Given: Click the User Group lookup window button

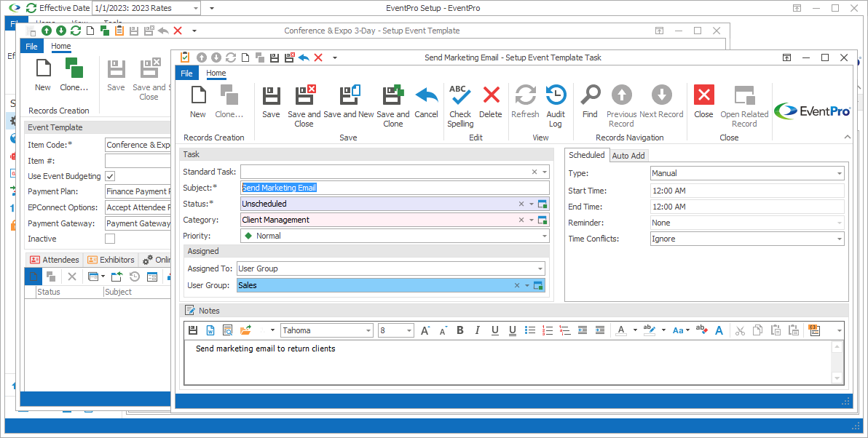Looking at the screenshot, I should click(538, 286).
